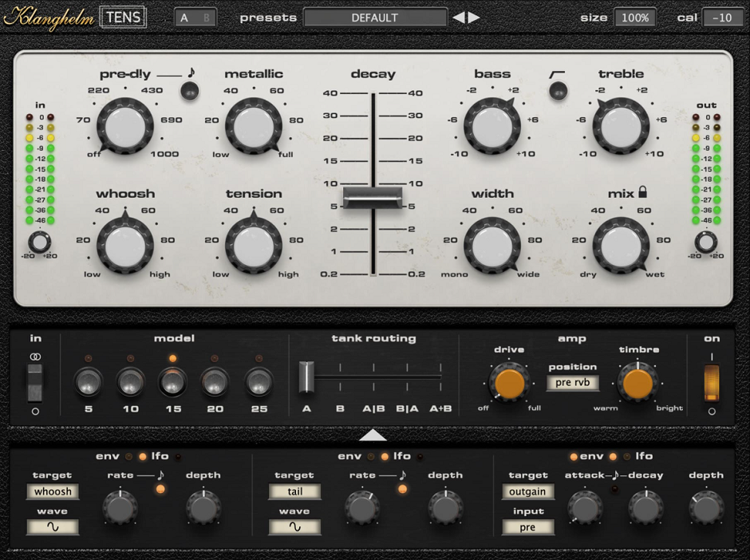
Task: Click the envelope attack knob
Action: 584,506
